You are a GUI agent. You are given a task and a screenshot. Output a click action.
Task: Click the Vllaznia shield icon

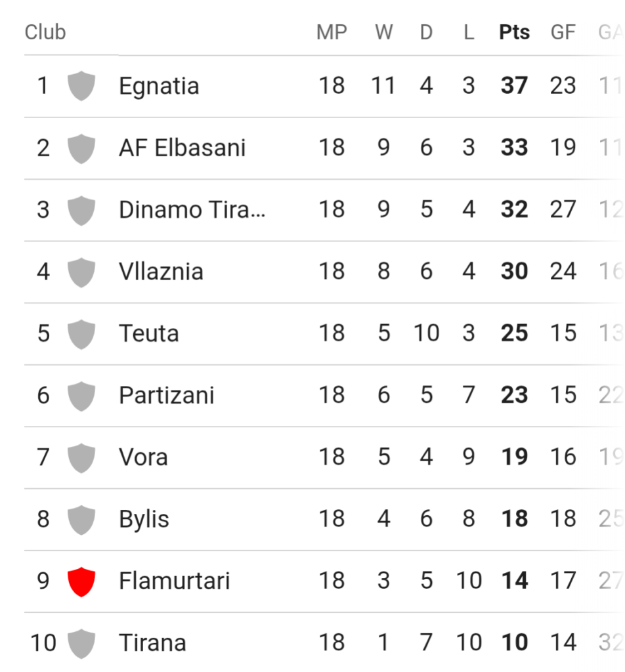click(x=81, y=272)
